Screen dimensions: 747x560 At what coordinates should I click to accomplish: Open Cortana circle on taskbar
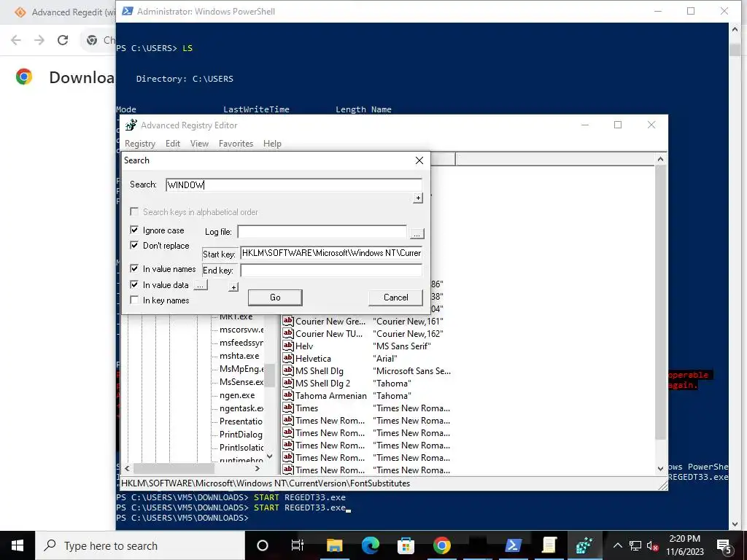click(x=262, y=545)
